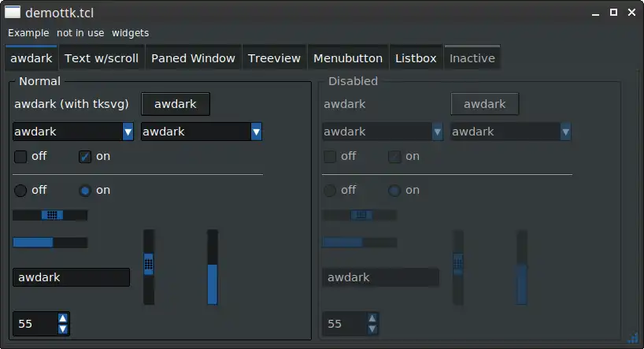The height and width of the screenshot is (349, 644).
Task: Click the horizontal progress bar in Normal frame
Action: coord(50,243)
